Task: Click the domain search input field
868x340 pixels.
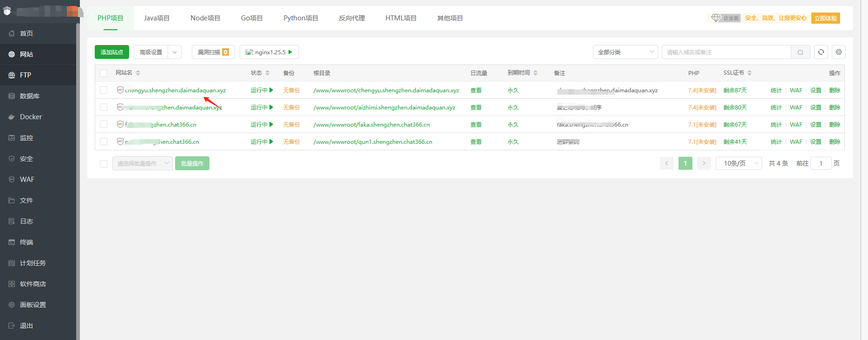Action: [x=726, y=52]
